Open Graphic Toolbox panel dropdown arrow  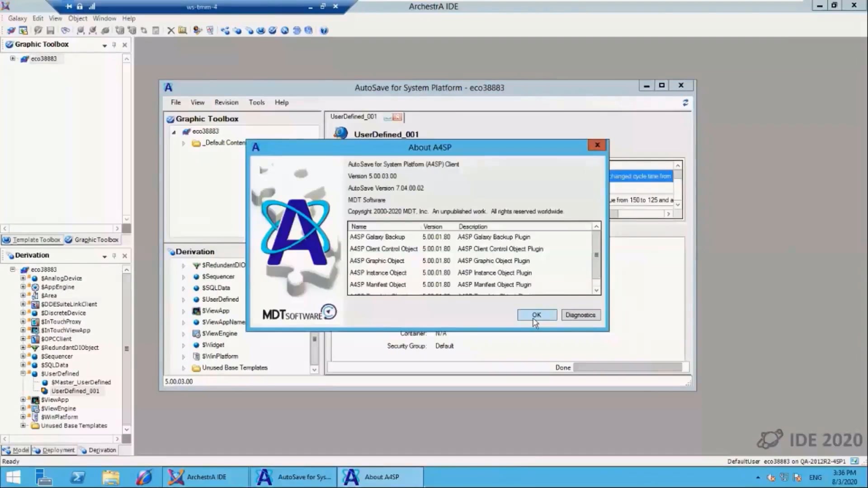[104, 45]
